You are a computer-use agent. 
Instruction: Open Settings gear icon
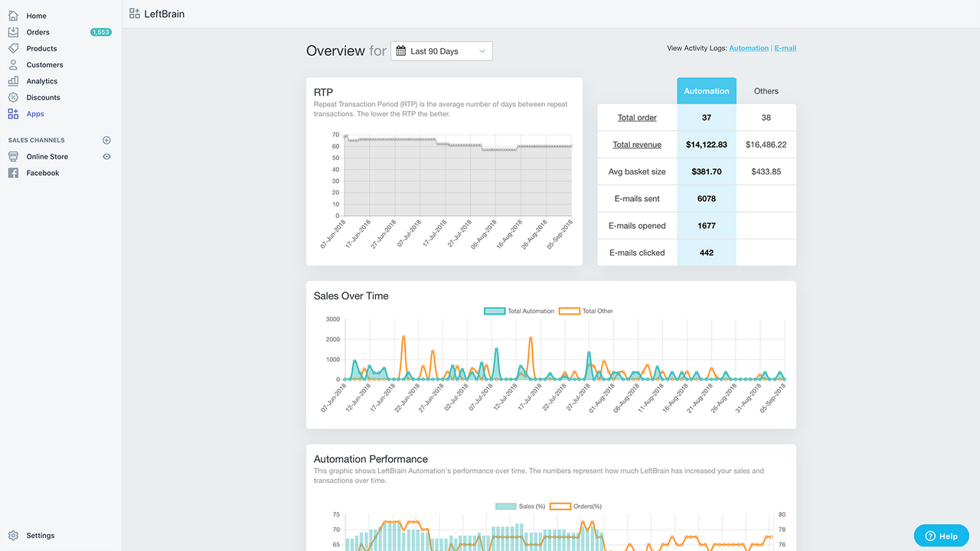pyautogui.click(x=13, y=536)
